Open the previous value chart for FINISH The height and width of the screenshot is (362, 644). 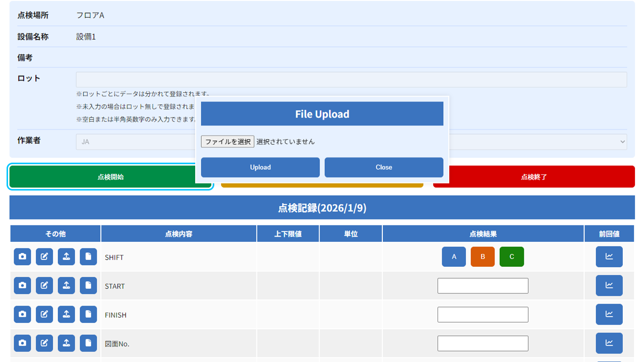(x=609, y=314)
